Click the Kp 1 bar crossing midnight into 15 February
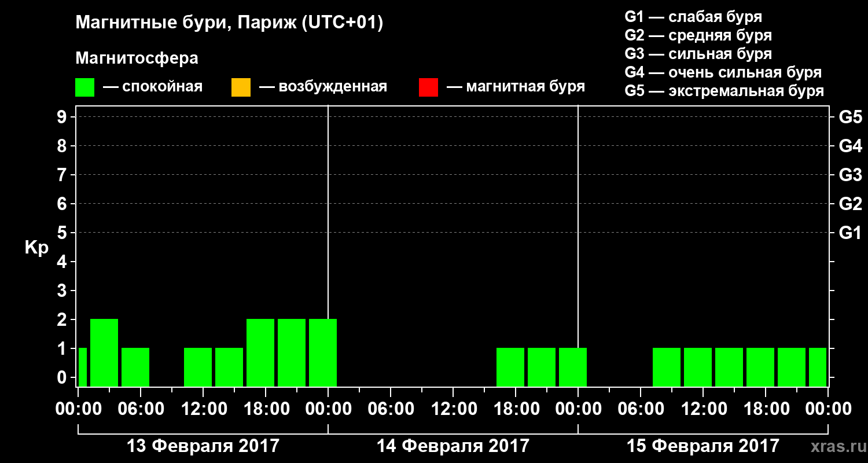 click(573, 367)
